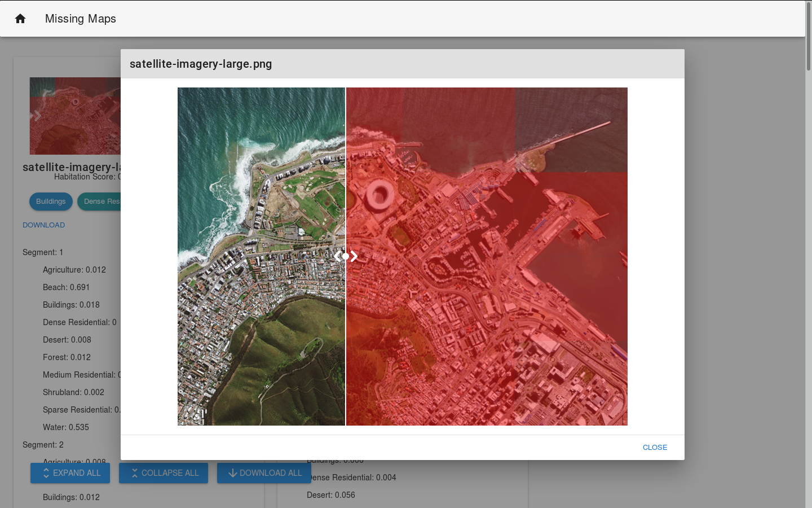Click the Beach: 0.691 value
812x508 pixels.
point(66,287)
